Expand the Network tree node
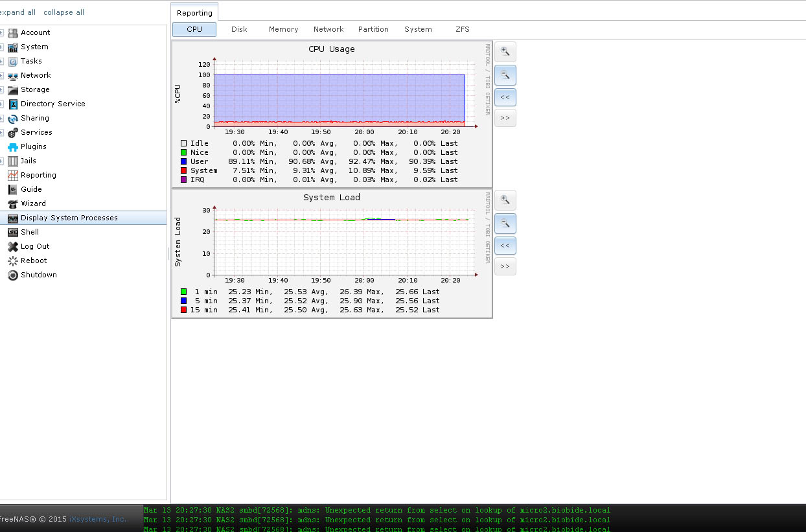 (2, 75)
